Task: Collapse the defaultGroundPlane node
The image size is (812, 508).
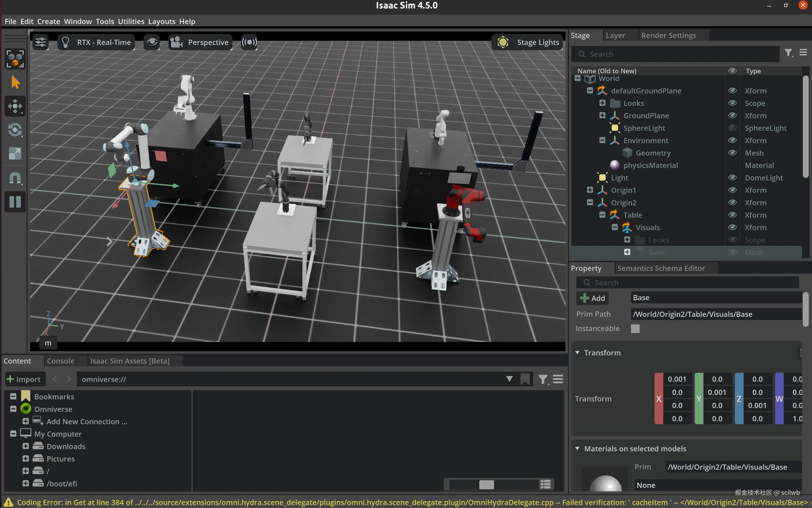Action: point(590,91)
